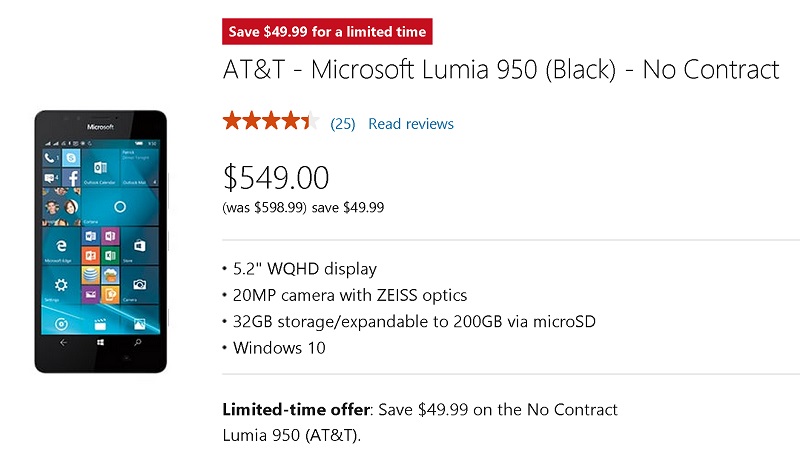Viewport: 800px width, 460px height.
Task: Click the orange star rating
Action: pyautogui.click(x=271, y=121)
